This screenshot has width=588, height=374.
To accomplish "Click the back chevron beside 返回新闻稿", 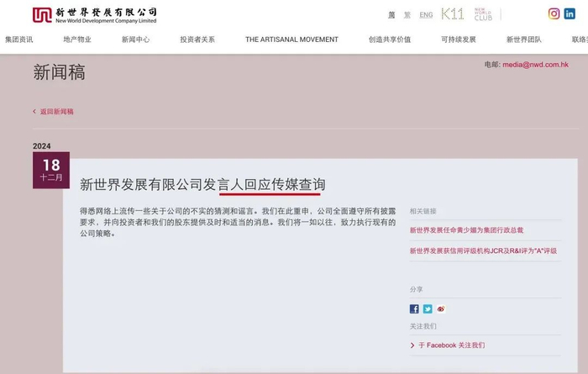I will (x=34, y=112).
